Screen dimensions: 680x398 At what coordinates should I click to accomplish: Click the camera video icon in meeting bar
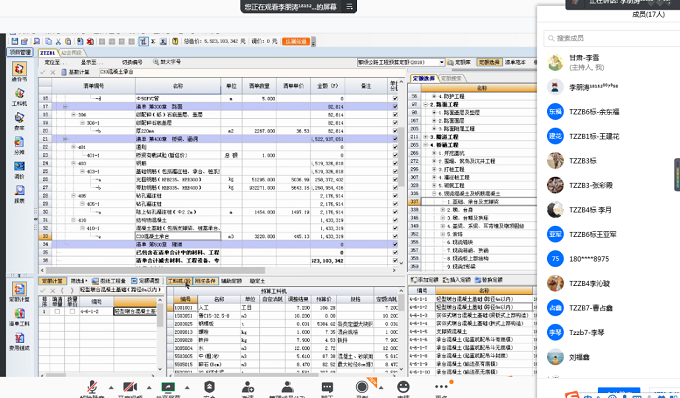tap(130, 388)
